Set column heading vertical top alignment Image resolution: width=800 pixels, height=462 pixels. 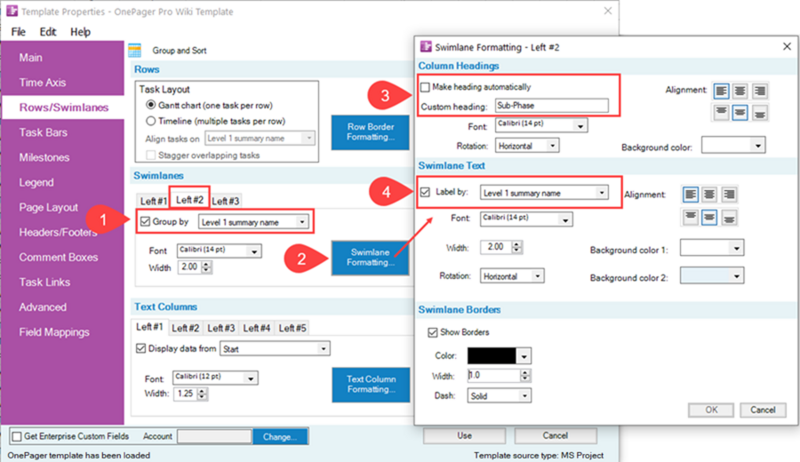point(721,113)
